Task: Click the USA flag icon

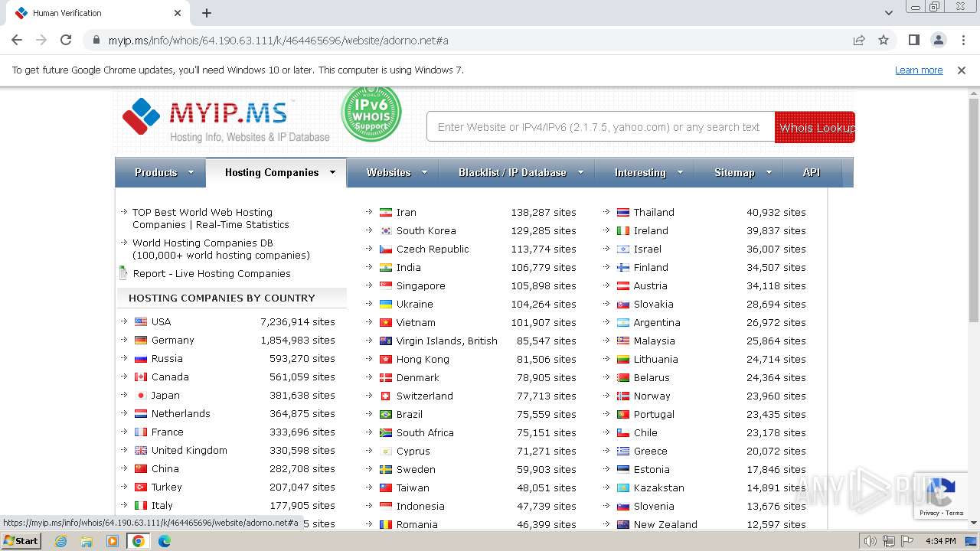Action: [141, 322]
